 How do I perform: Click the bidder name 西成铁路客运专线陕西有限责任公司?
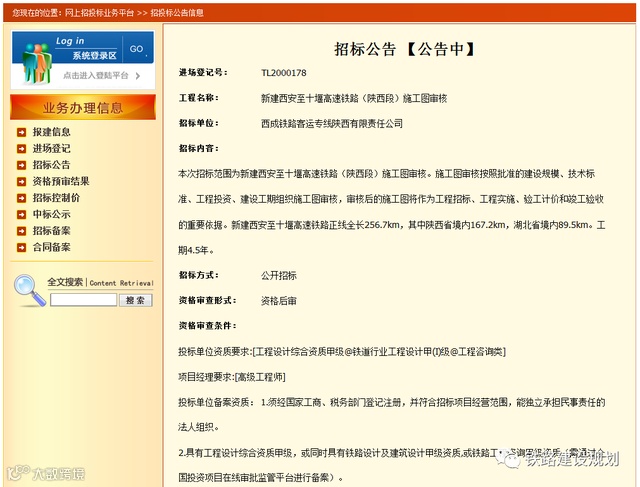332,124
